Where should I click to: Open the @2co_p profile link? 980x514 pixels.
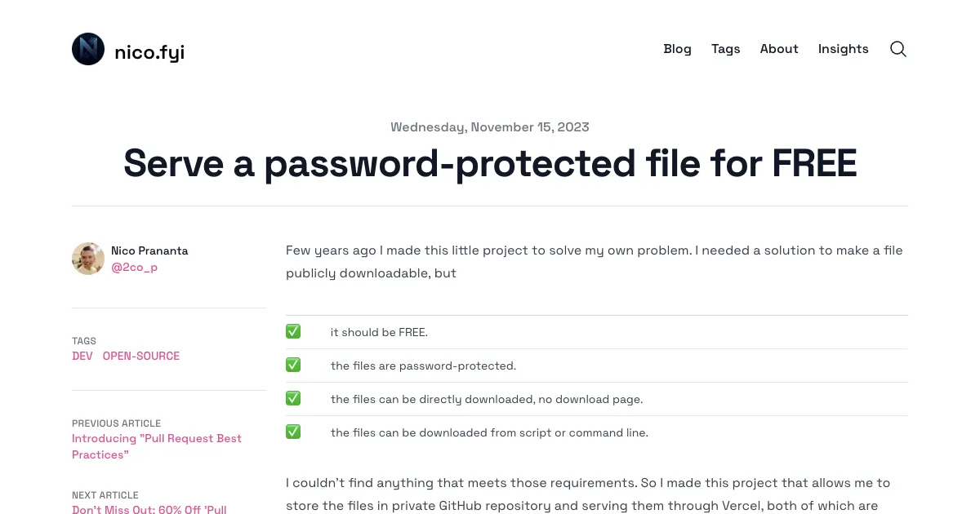(135, 267)
